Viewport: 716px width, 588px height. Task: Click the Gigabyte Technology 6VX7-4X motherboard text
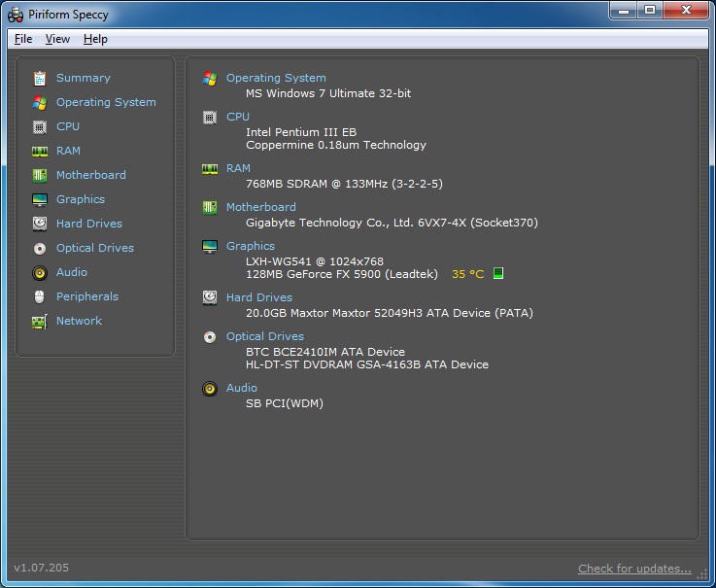tap(392, 223)
